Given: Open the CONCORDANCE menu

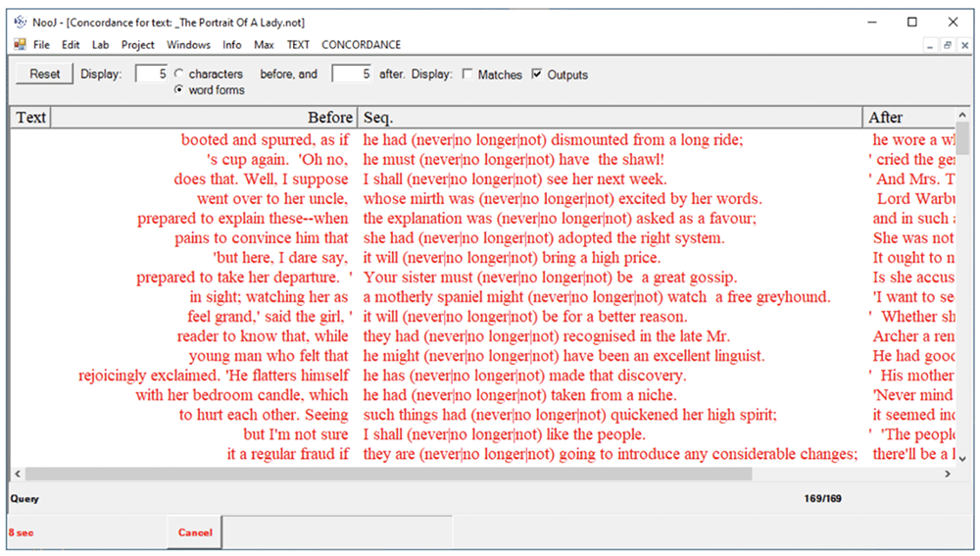Looking at the screenshot, I should click(361, 44).
